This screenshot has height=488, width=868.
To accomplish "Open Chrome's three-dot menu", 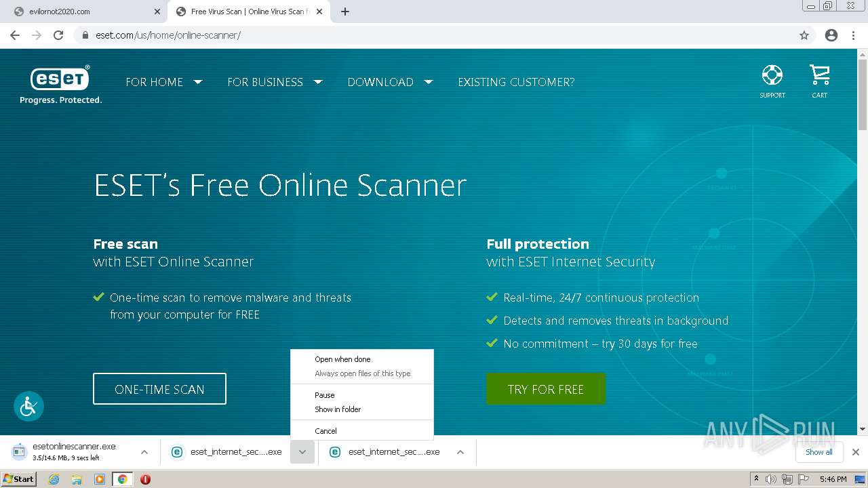I will (854, 35).
